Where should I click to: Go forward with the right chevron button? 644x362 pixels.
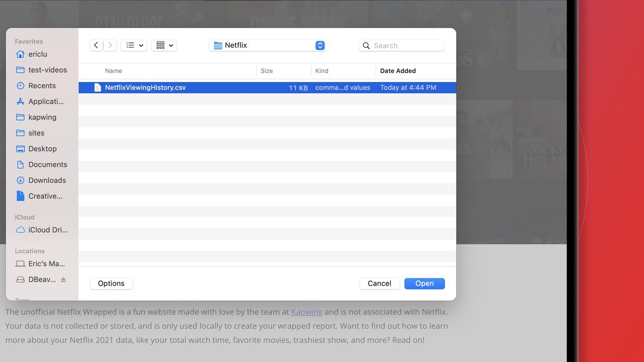[x=110, y=45]
